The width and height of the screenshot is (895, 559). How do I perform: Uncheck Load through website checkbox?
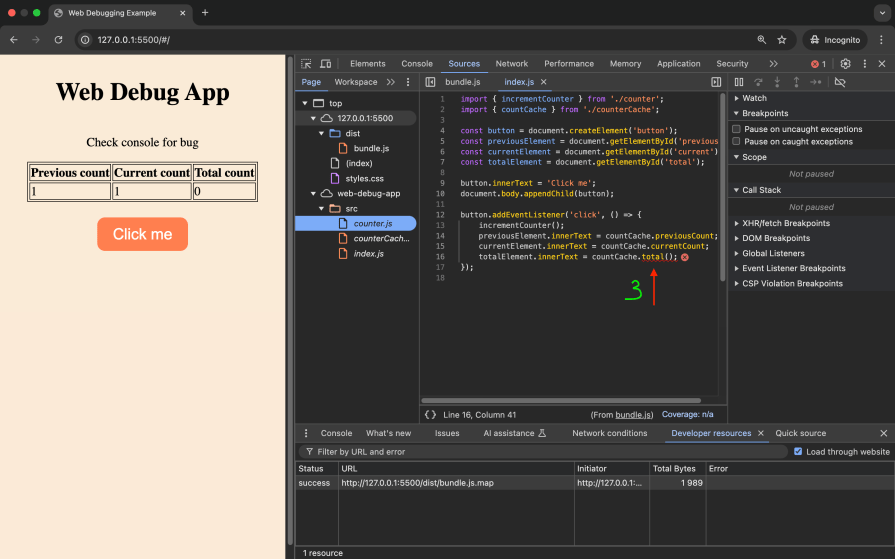point(797,452)
